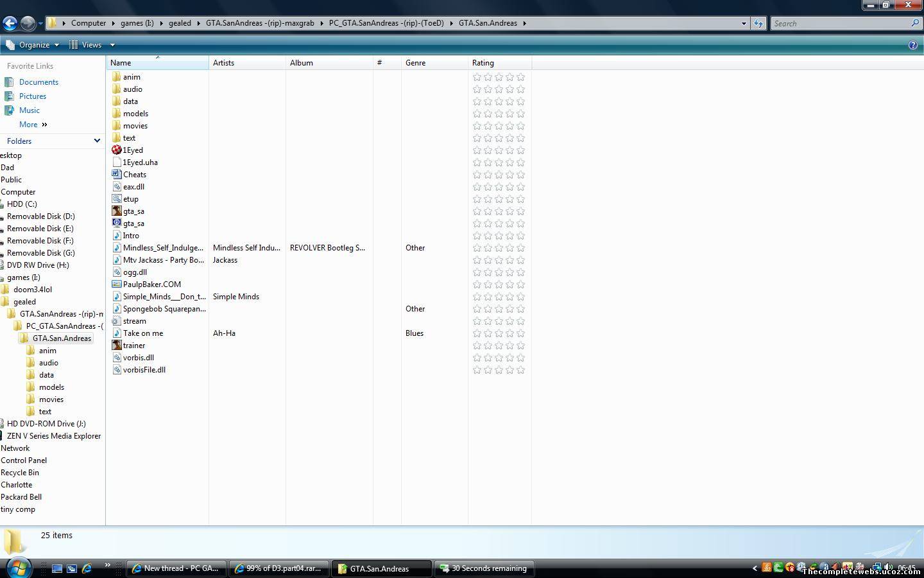Screen dimensions: 924x578
Task: Click Pictures favorite link
Action: point(33,96)
